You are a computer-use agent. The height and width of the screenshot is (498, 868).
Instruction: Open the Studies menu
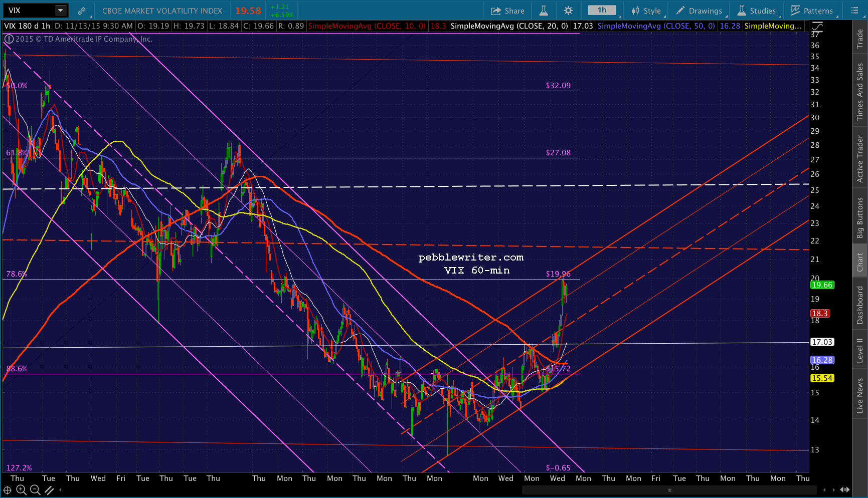tap(756, 11)
